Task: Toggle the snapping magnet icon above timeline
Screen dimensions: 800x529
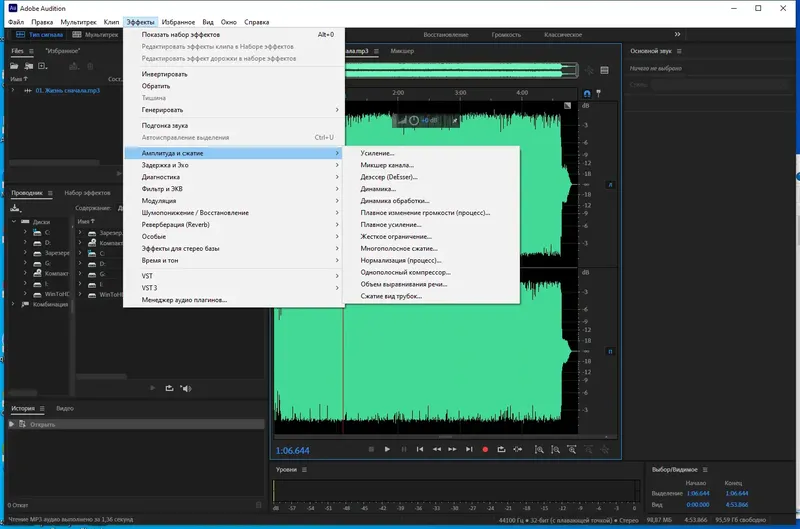Action: (587, 93)
